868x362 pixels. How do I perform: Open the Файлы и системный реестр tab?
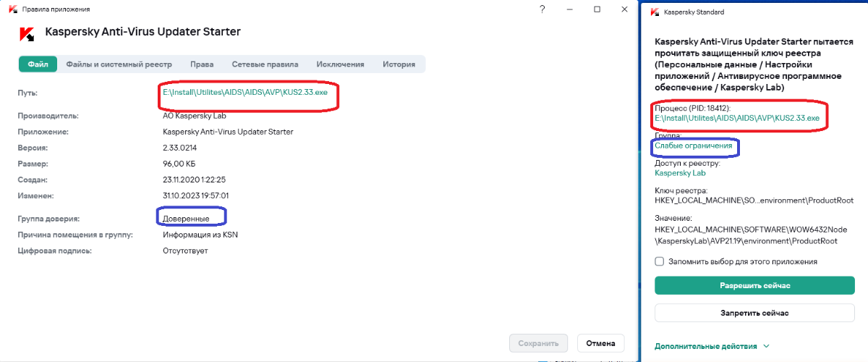119,64
